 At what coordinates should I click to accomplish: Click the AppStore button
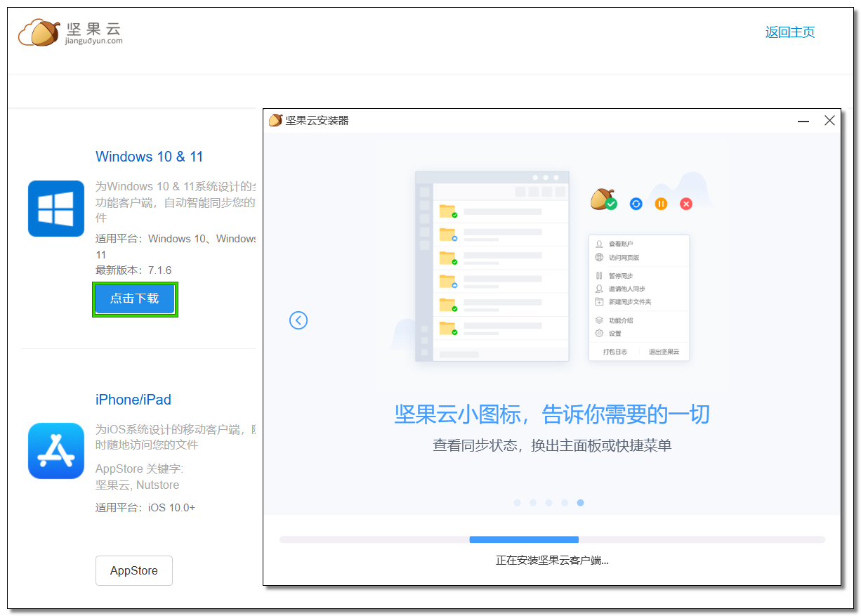[134, 570]
